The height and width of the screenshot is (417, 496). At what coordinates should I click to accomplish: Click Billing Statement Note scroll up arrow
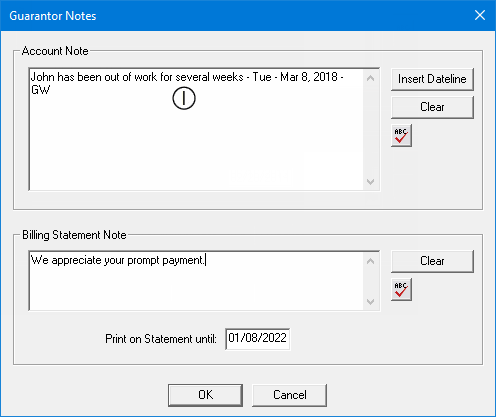(x=370, y=261)
